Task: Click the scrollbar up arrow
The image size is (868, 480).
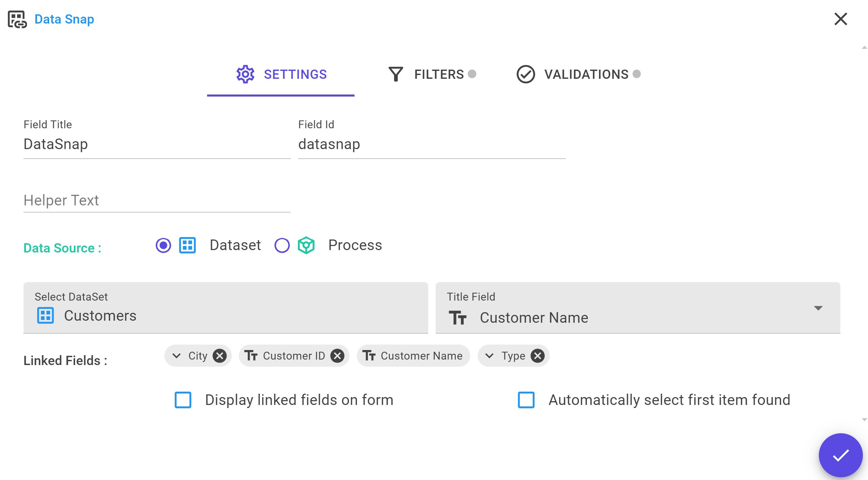Action: [864, 48]
